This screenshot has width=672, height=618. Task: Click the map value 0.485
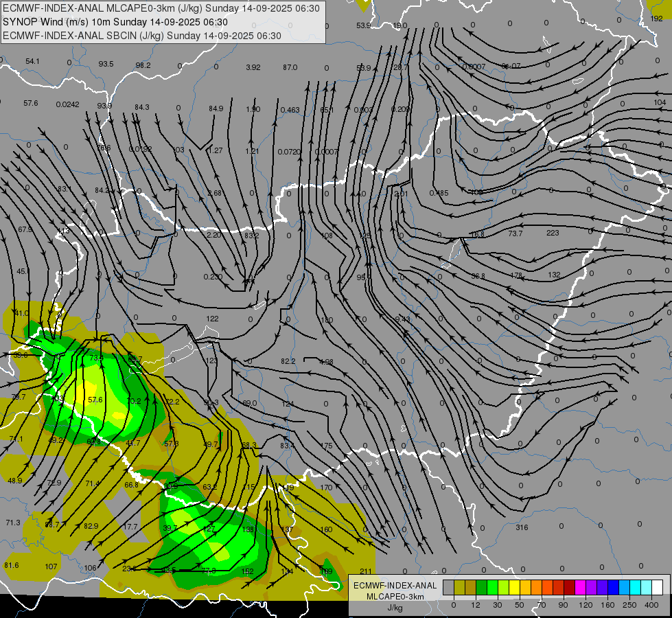(x=439, y=193)
